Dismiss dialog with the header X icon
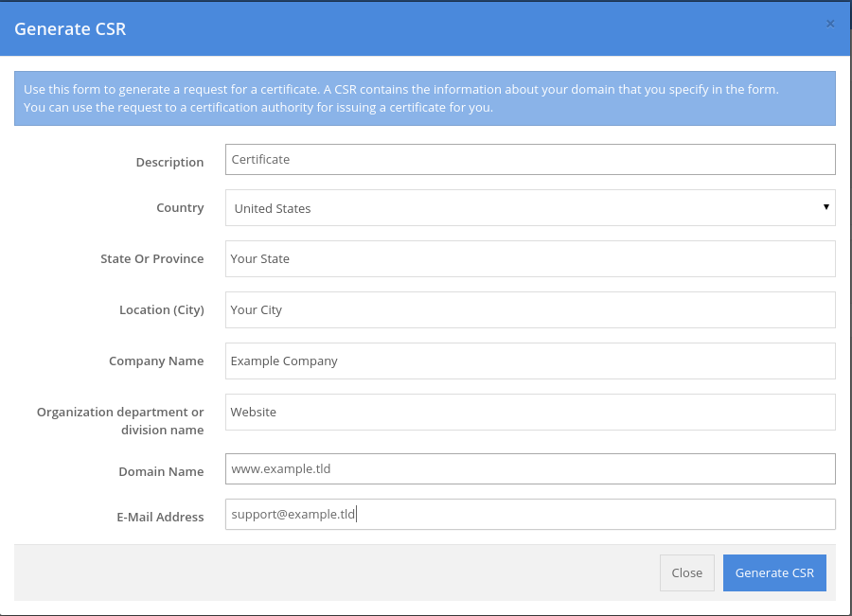852x616 pixels. 829,24
